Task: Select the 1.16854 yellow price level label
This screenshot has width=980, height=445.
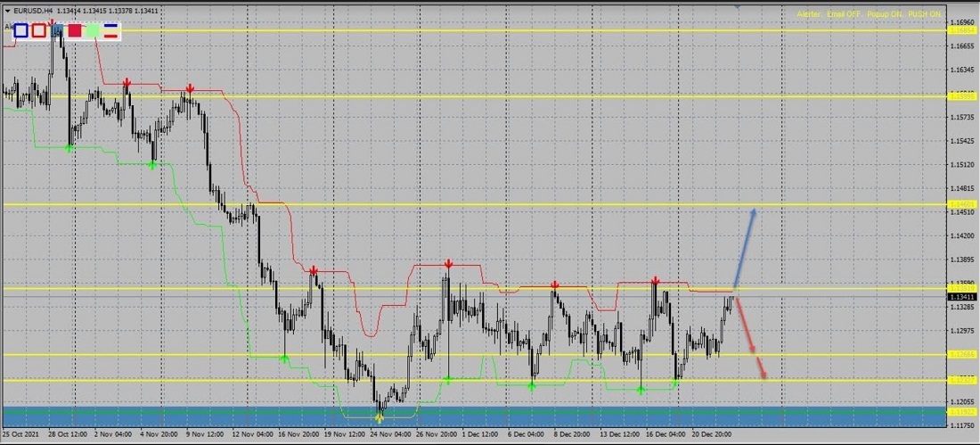Action: 961,30
